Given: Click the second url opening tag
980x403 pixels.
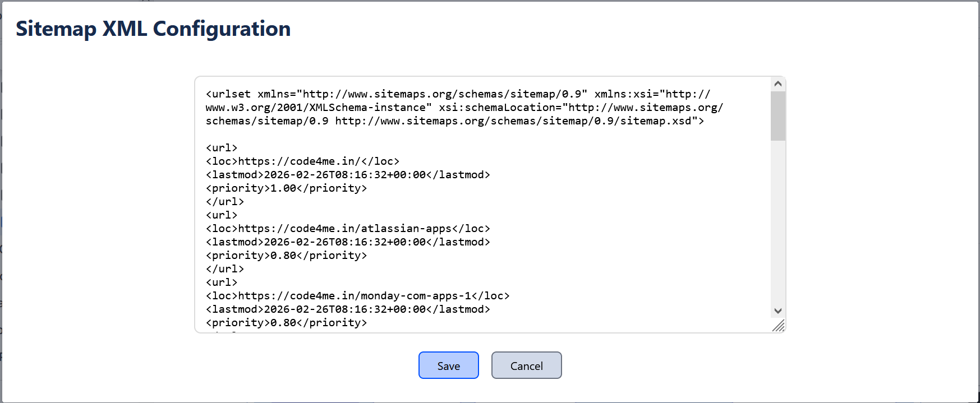Looking at the screenshot, I should click(x=222, y=215).
